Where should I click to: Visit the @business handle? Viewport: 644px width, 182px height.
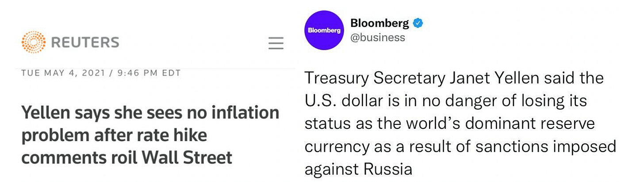click(377, 38)
